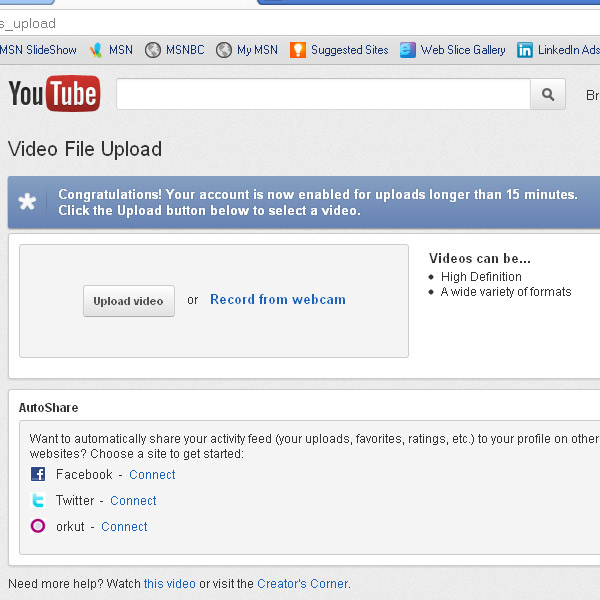
Task: Open the Suggested Sites bookmark label
Action: (349, 50)
